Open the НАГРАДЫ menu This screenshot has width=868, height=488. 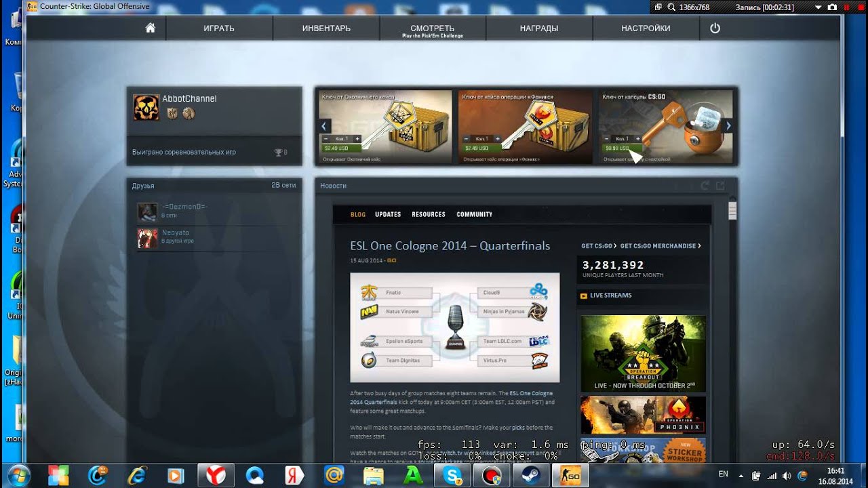[539, 28]
